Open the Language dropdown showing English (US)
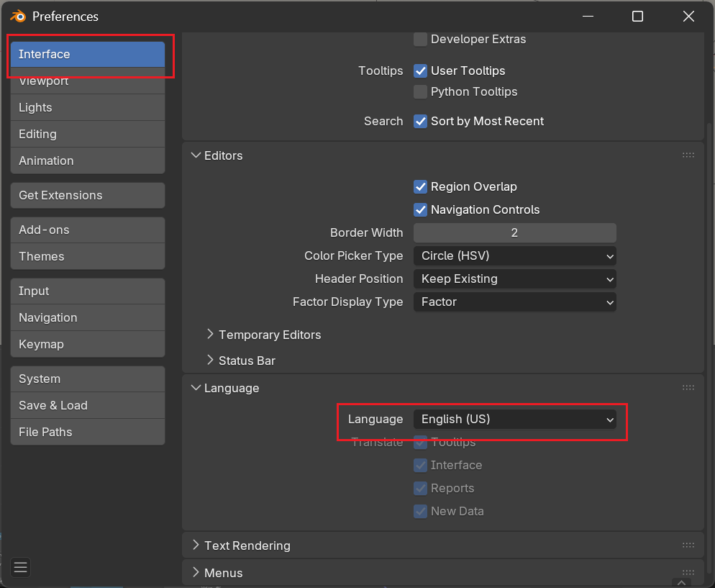This screenshot has height=588, width=715. (x=514, y=419)
